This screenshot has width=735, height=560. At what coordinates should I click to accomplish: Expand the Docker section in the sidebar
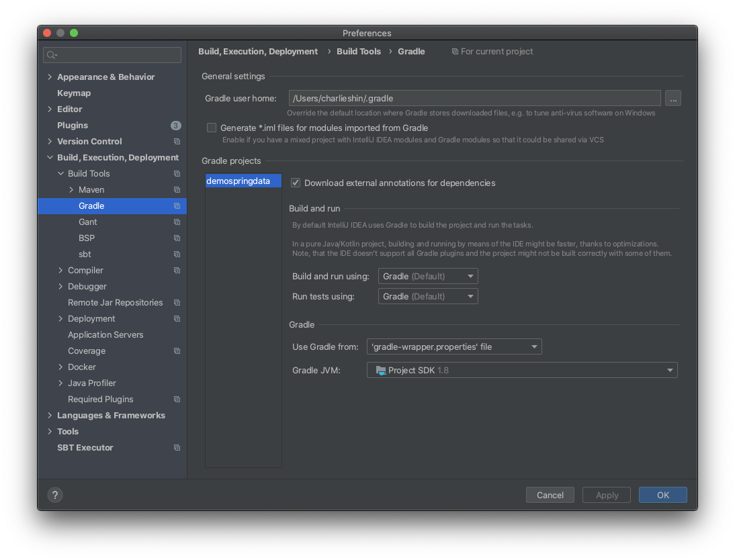[60, 367]
